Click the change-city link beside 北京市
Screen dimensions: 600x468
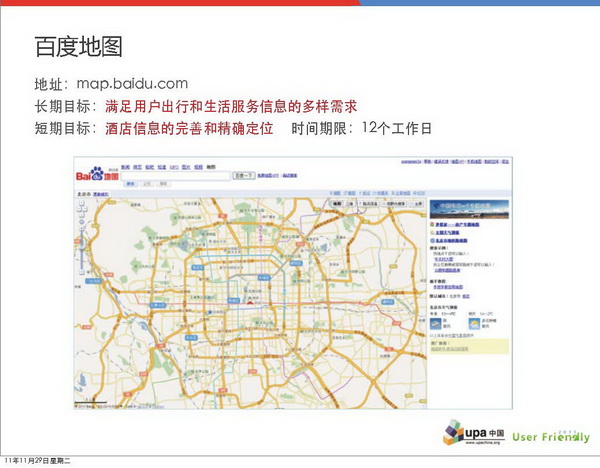tap(101, 194)
